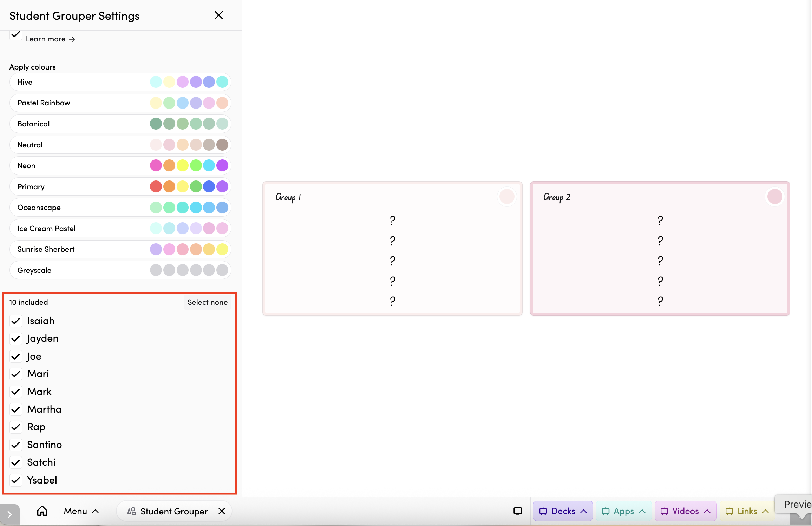Click the home icon in bottom bar
The width and height of the screenshot is (812, 526).
(x=42, y=511)
